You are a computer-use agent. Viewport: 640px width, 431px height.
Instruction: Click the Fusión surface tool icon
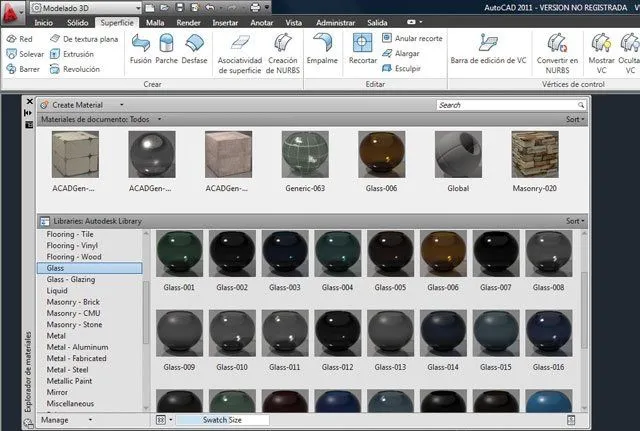(142, 45)
